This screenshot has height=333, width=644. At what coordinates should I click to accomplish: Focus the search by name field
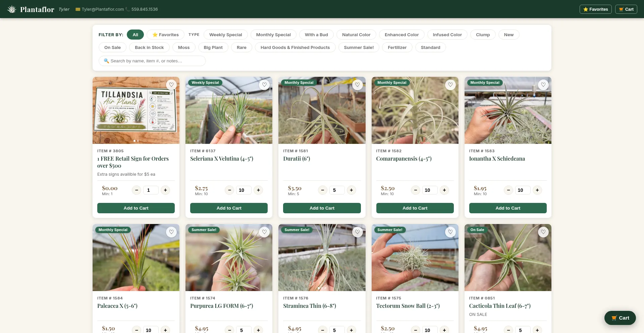coord(152,61)
